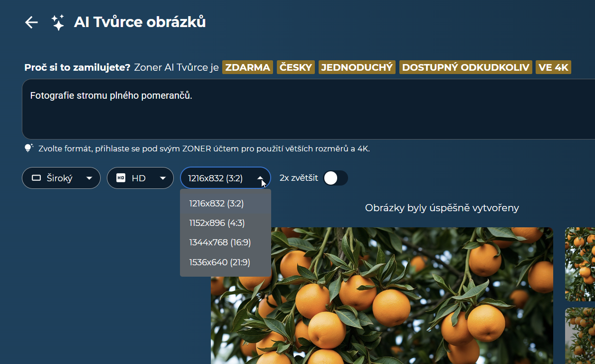Click the lightbulb hint icon
Viewport: 595px width, 364px height.
[x=29, y=148]
